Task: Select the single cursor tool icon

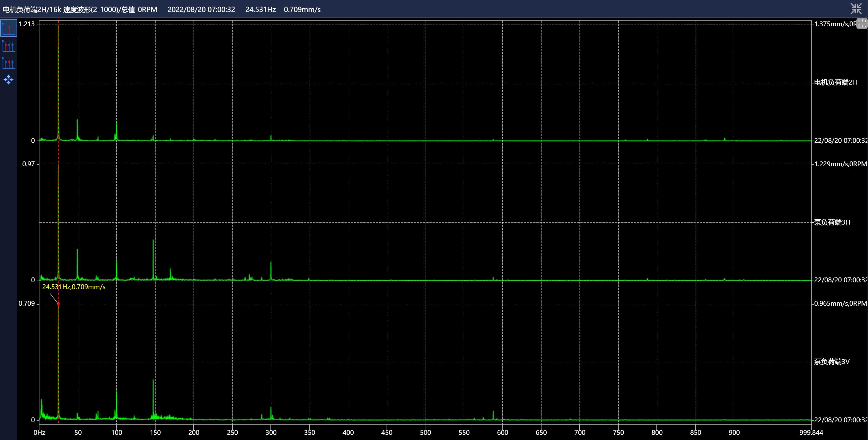Action: tap(8, 28)
